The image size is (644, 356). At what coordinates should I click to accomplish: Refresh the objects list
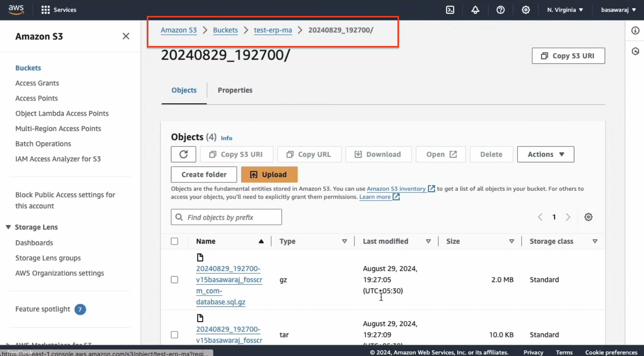coord(183,154)
